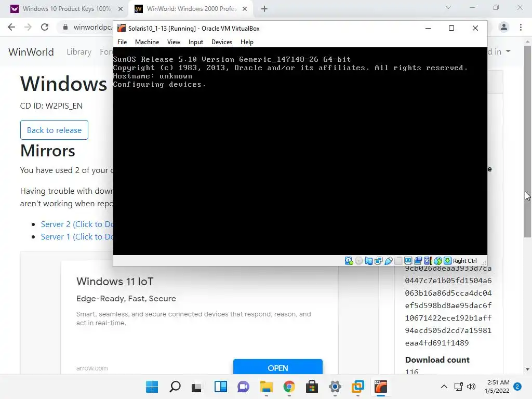Click the network adapters indicator in VirtualBox
The width and height of the screenshot is (532, 399).
point(378,261)
